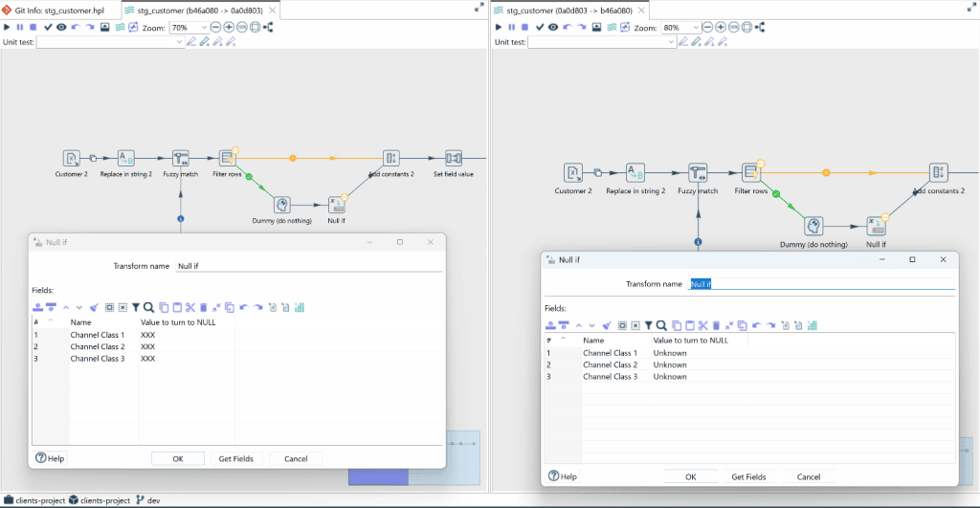Click the dev git branch in the status bar
Screen dimensions: 980x508
tap(148, 500)
